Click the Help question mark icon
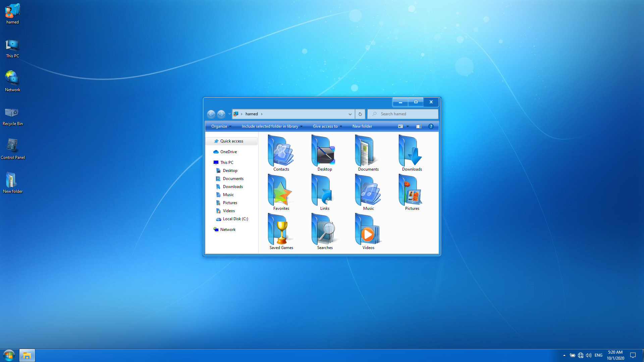Viewport: 644px width, 362px height. tap(431, 126)
